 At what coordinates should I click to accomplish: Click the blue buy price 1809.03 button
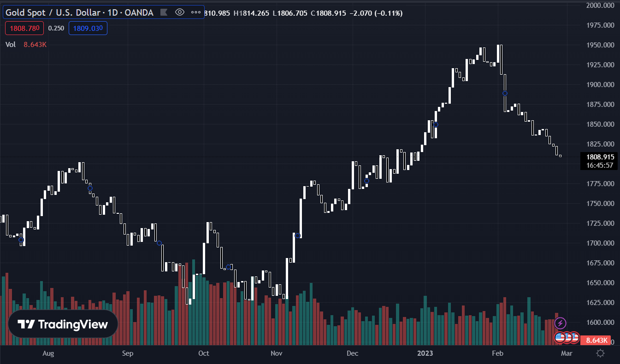click(88, 28)
